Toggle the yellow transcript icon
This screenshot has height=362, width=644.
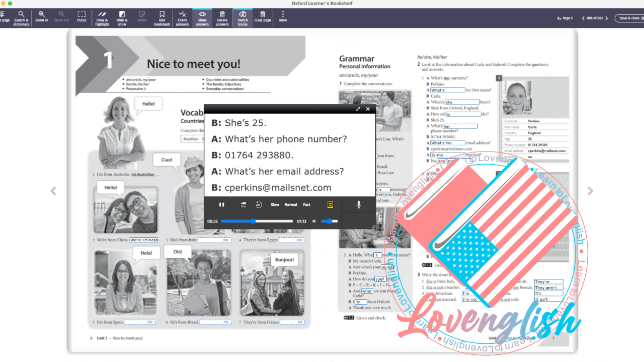[x=330, y=204]
